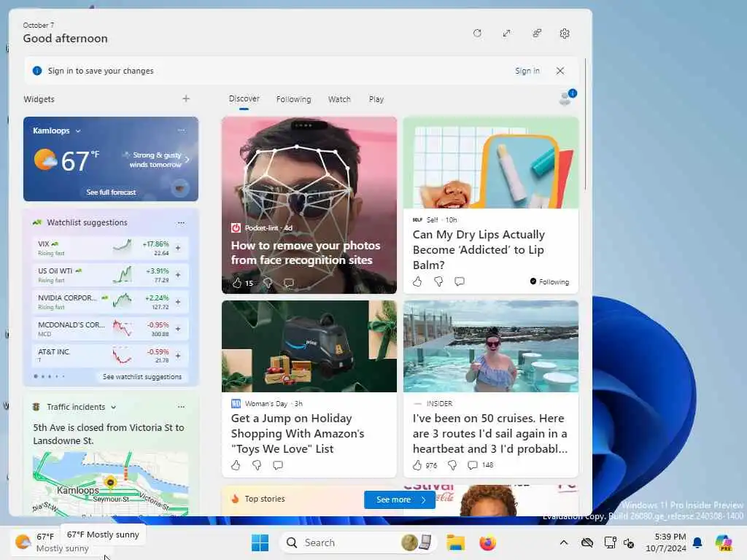
Task: Expand widgets board to full view
Action: pyautogui.click(x=506, y=34)
